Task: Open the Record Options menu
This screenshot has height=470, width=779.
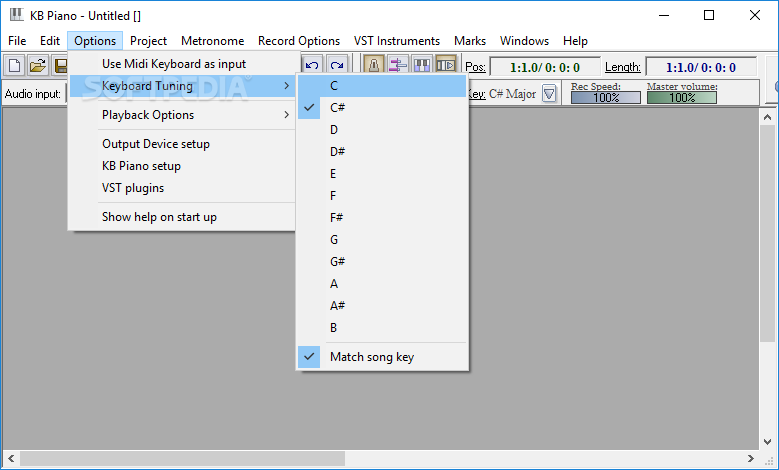Action: (299, 41)
